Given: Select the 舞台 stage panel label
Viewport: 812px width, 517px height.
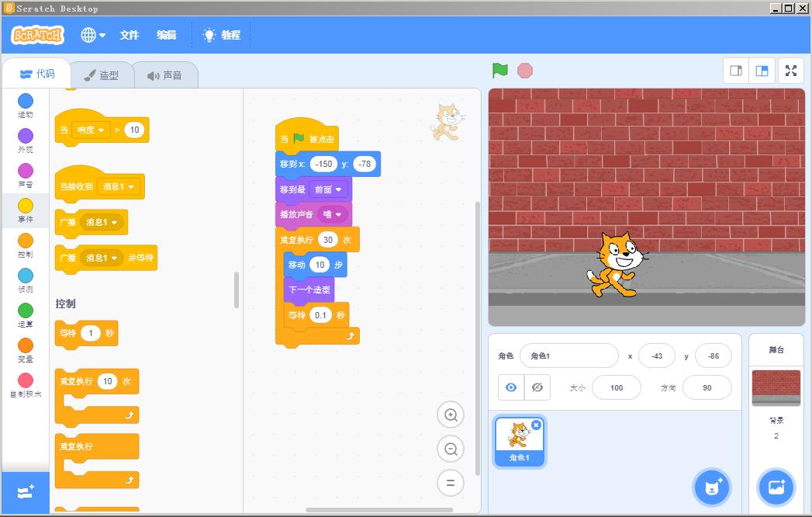Looking at the screenshot, I should (x=776, y=350).
